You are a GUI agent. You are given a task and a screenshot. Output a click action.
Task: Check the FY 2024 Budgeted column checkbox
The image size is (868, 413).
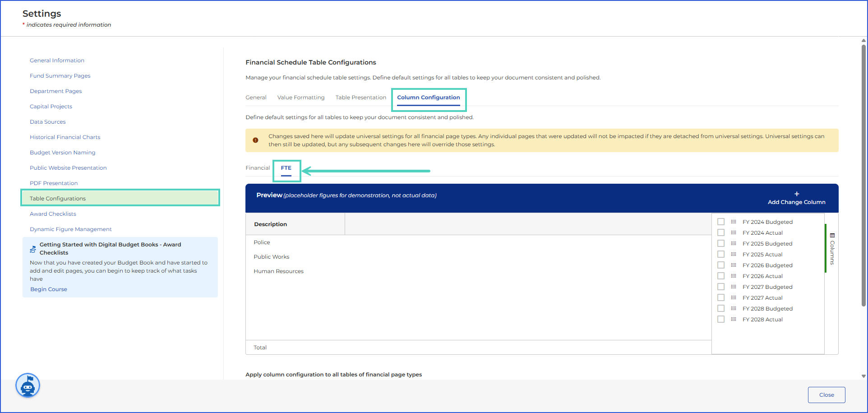pos(721,222)
